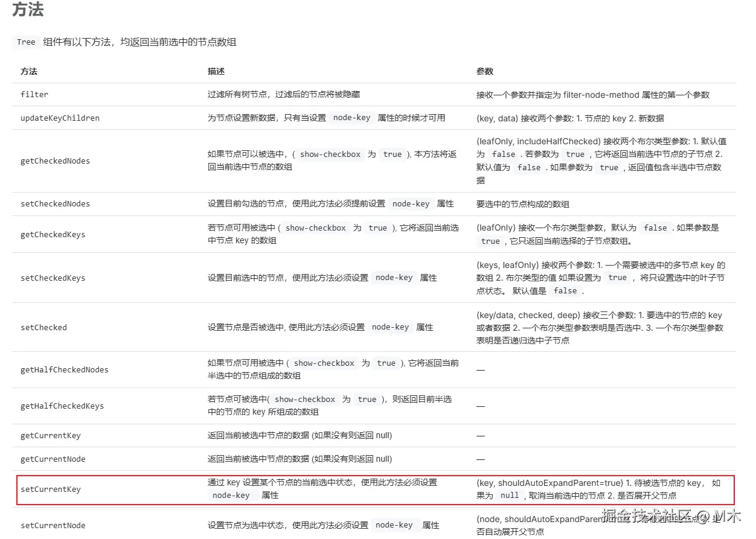Click the false tag in setCheckedKeys parameters

(565, 290)
